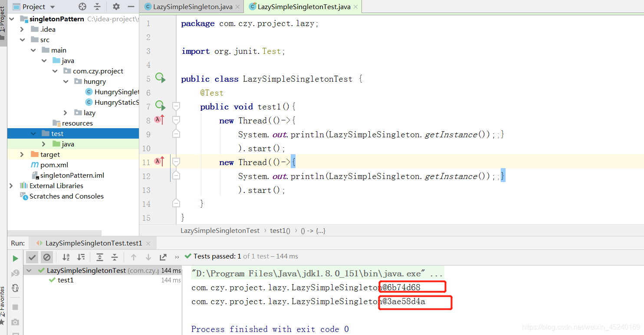Toggle code folding at line 11
The height and width of the screenshot is (335, 644).
tap(176, 162)
